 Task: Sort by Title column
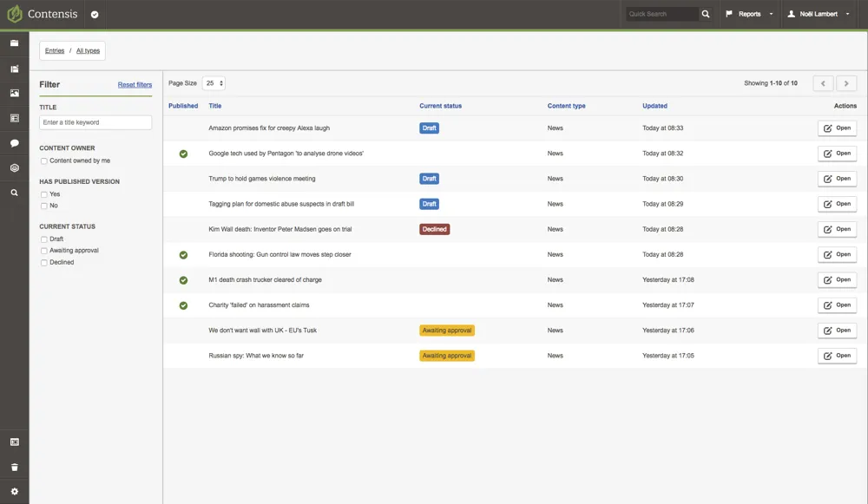[x=214, y=106]
